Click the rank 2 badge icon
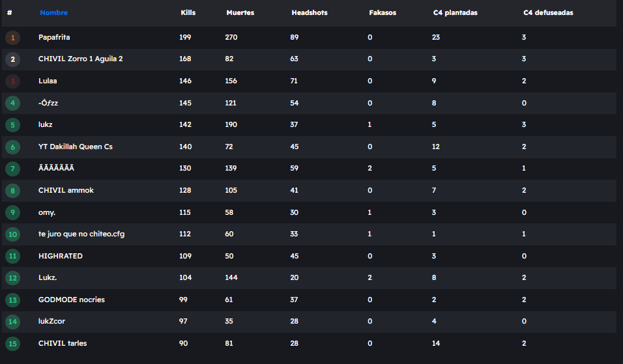Image resolution: width=623 pixels, height=364 pixels. click(x=12, y=59)
